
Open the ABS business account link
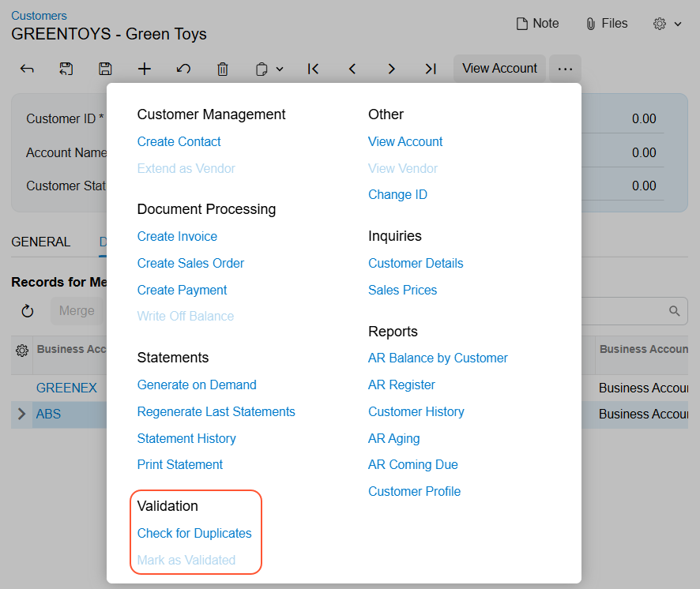(48, 414)
